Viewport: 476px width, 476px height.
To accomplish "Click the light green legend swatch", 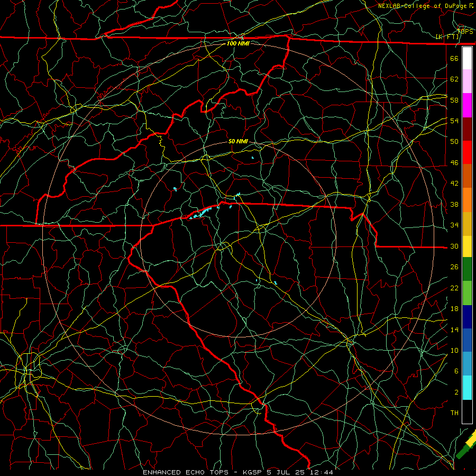I will (x=467, y=293).
